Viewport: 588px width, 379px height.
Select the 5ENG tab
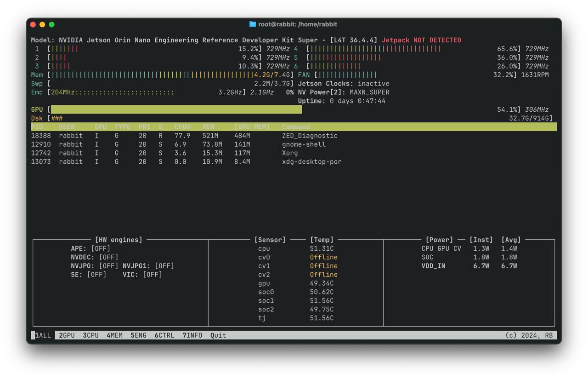pyautogui.click(x=138, y=335)
